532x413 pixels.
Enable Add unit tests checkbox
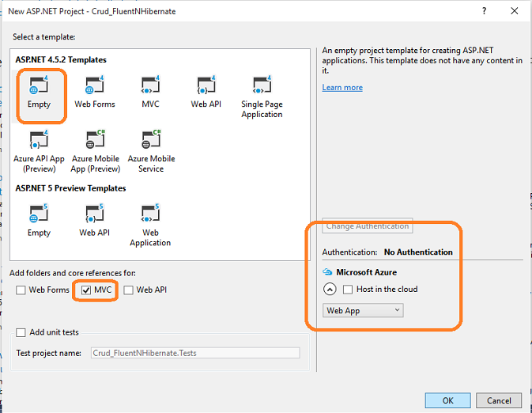[x=21, y=332]
